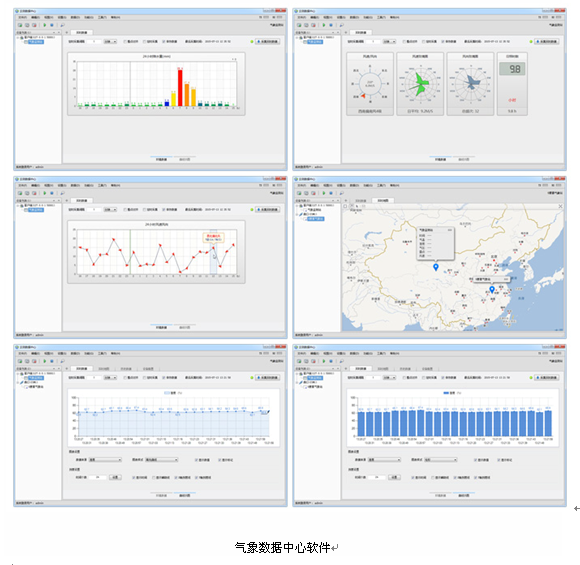Click blue location pin under map info popup

(x=436, y=267)
